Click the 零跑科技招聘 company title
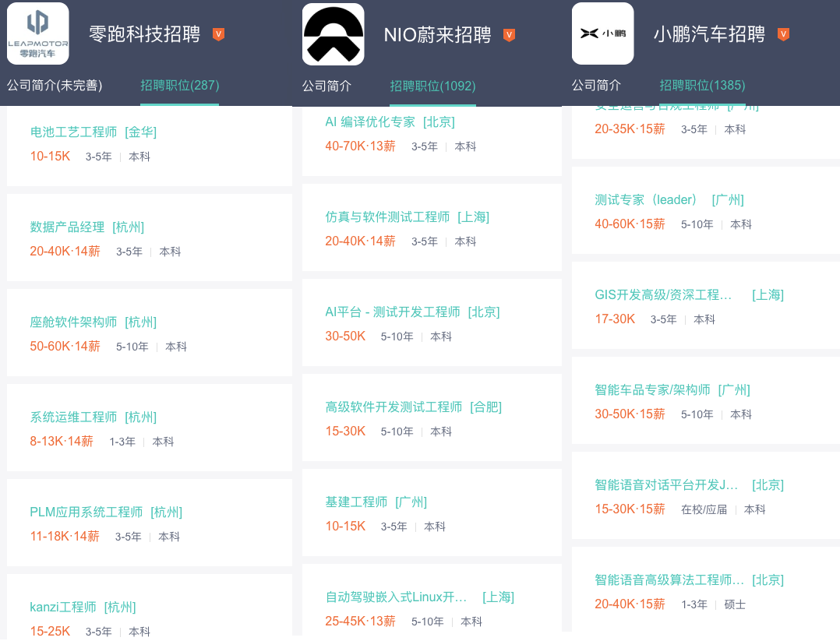The width and height of the screenshot is (840, 641). (x=145, y=34)
